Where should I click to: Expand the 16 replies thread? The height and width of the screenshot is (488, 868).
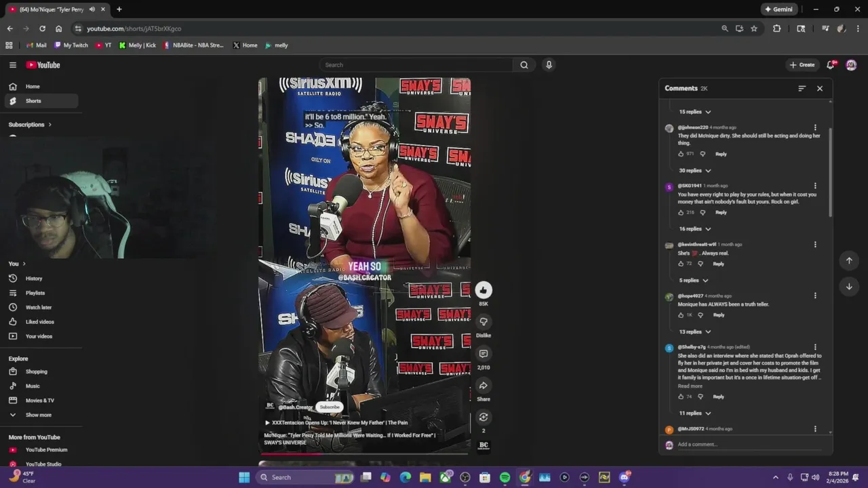[694, 229]
